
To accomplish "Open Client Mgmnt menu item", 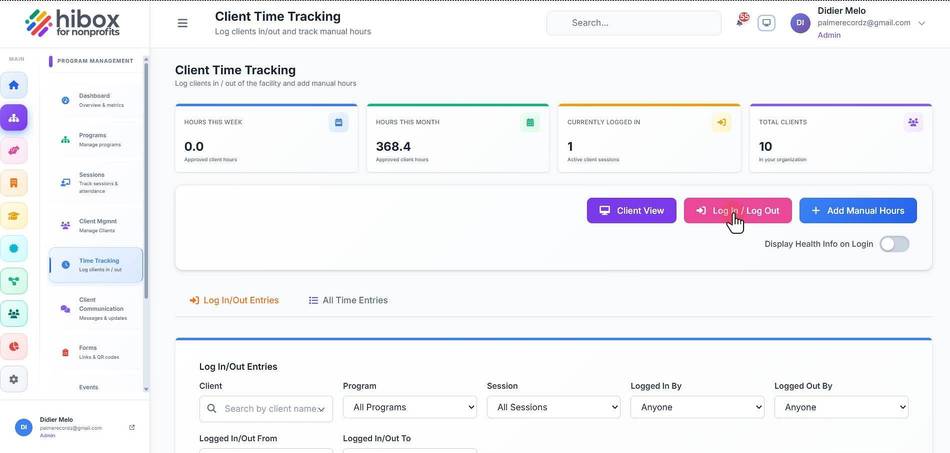I will (96, 225).
